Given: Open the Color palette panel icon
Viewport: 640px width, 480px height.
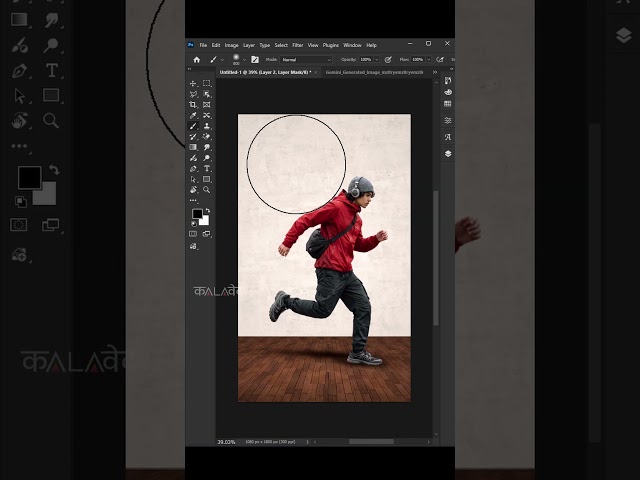Looking at the screenshot, I should pos(448,92).
